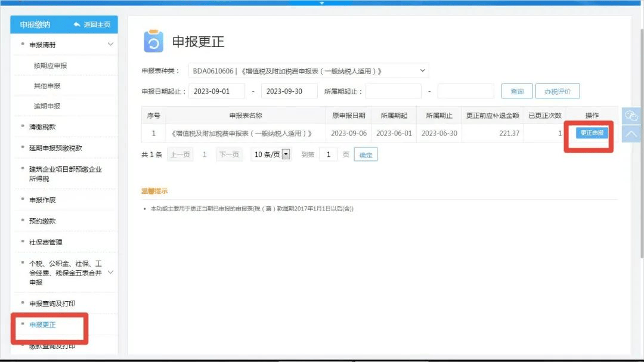Click the 申报日期起 start date field
Viewport: 644px width, 362px height.
point(215,91)
